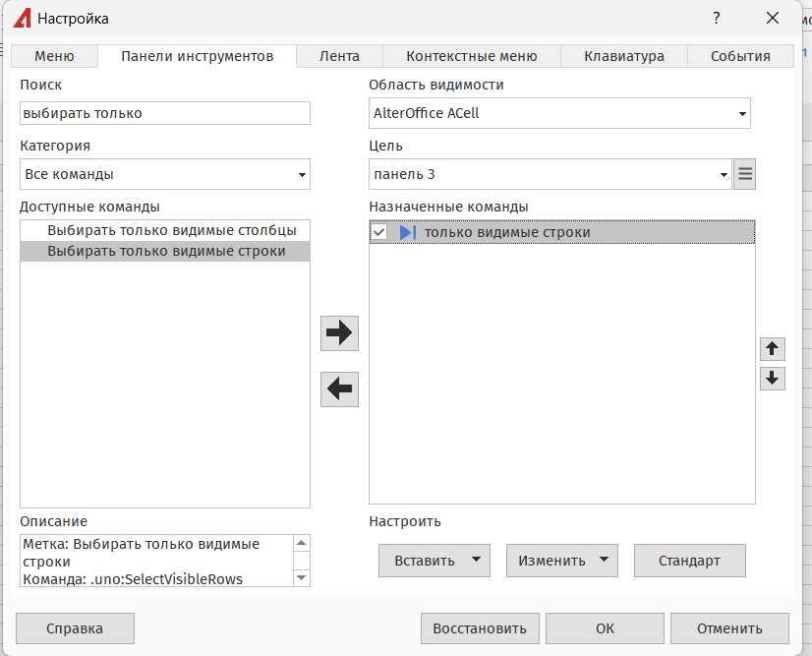Screen dimensions: 812x656
Task: Move the selected command down
Action: click(x=773, y=378)
